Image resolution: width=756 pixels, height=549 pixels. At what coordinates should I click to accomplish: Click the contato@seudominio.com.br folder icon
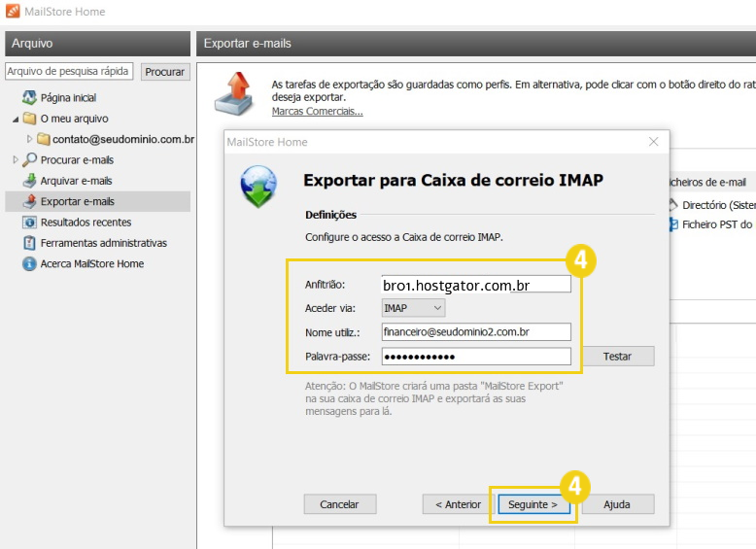44,139
